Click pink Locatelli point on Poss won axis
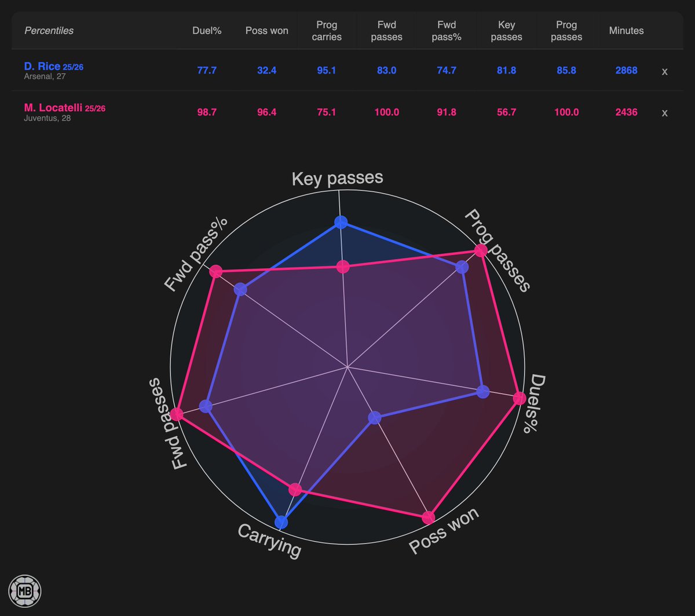Image resolution: width=695 pixels, height=616 pixels. tap(429, 518)
